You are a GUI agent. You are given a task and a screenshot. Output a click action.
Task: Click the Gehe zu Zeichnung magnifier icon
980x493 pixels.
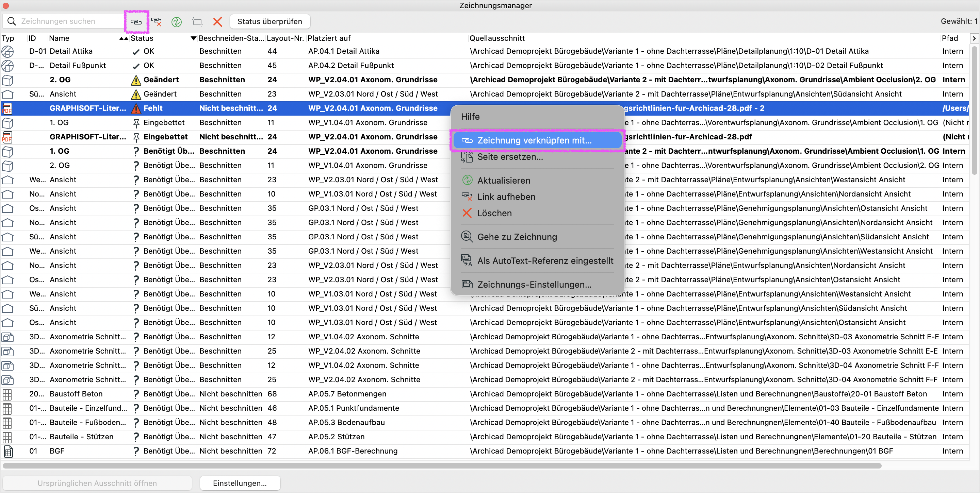click(x=467, y=237)
